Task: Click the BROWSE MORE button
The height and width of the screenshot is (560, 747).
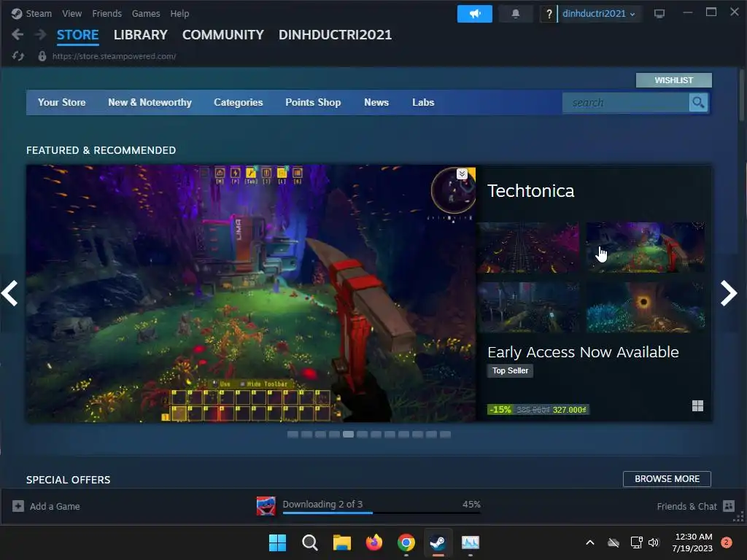Action: pyautogui.click(x=667, y=479)
